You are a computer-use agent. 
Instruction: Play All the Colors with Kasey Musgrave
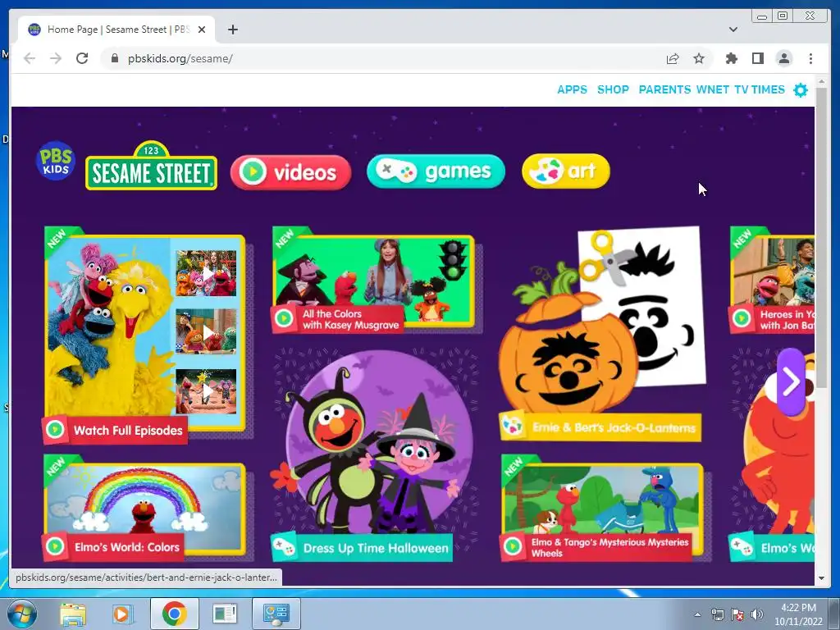pyautogui.click(x=373, y=281)
